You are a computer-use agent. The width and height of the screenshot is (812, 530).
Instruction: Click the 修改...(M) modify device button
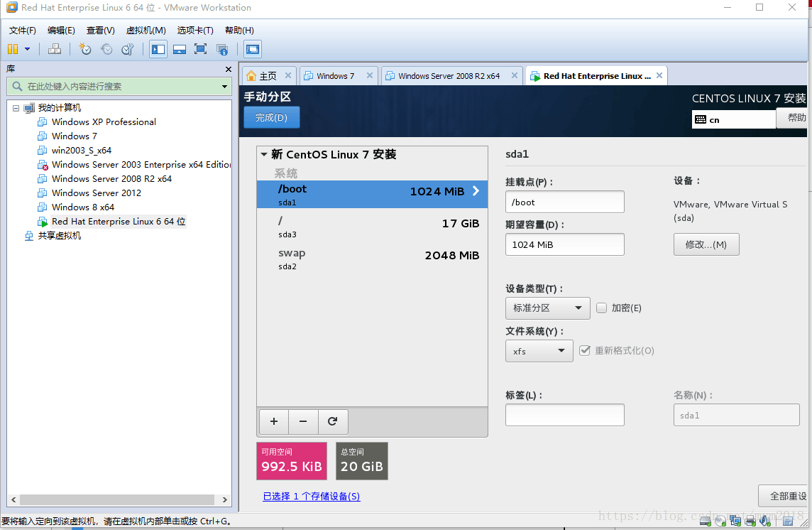pos(706,244)
